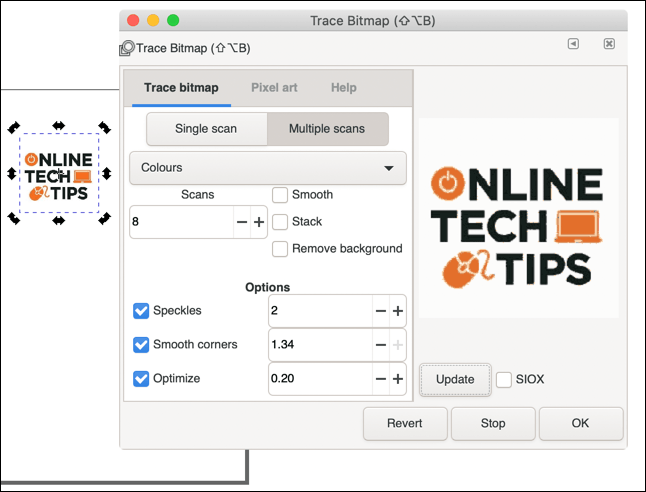Click the Optimize value field
The width and height of the screenshot is (646, 492).
[x=320, y=379]
